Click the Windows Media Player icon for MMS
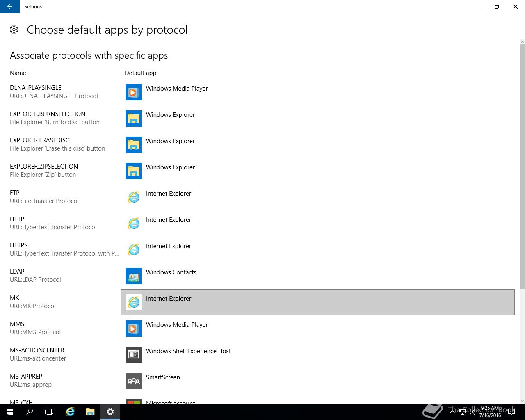Viewport: 525px width, 420px height. 134,329
